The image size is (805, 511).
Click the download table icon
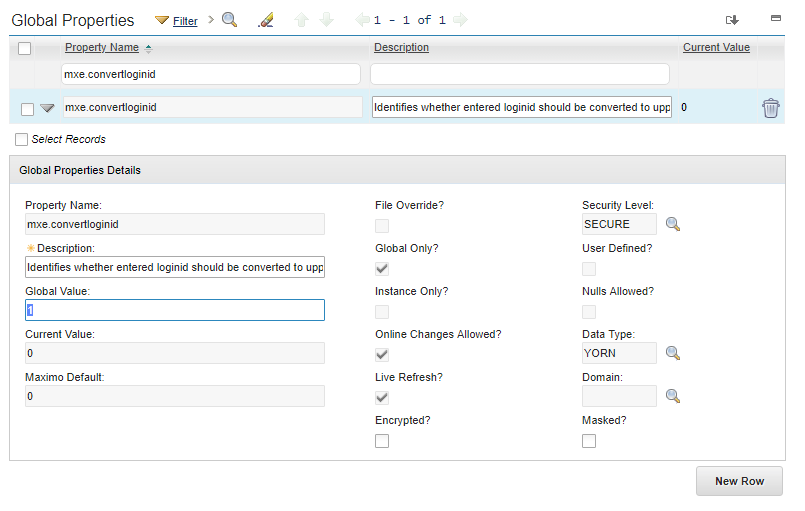pyautogui.click(x=732, y=20)
